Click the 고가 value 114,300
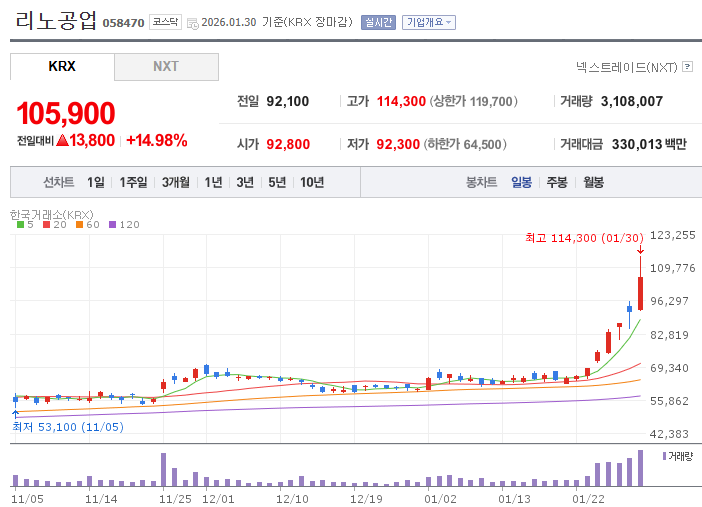 pos(401,101)
